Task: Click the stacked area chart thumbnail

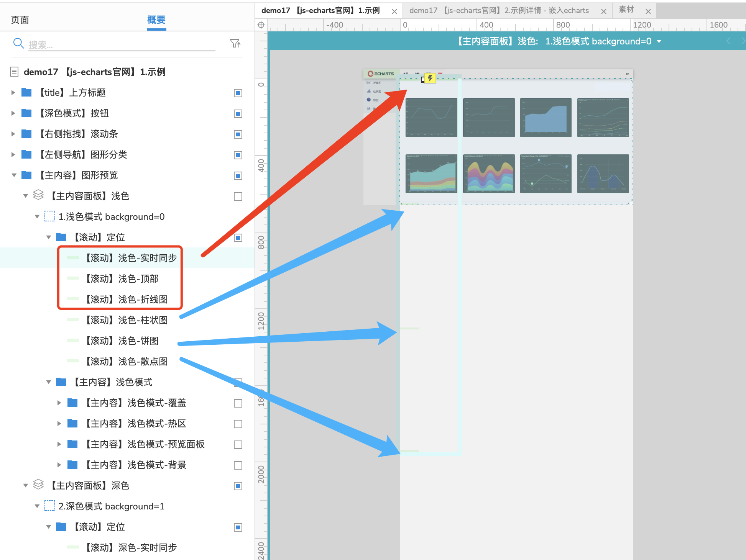Action: pyautogui.click(x=431, y=174)
